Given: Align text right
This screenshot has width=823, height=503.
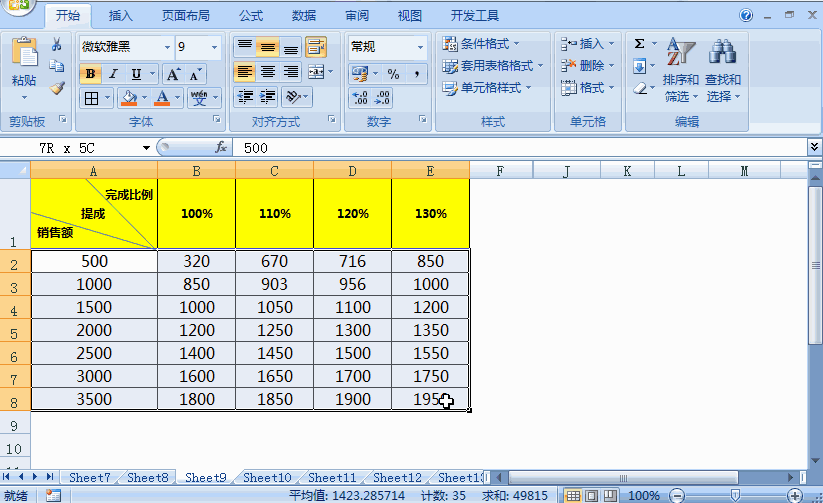Looking at the screenshot, I should pos(291,71).
